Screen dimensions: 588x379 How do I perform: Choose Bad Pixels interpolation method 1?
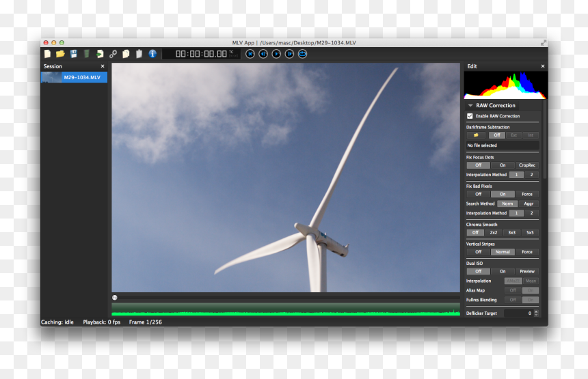[516, 213]
